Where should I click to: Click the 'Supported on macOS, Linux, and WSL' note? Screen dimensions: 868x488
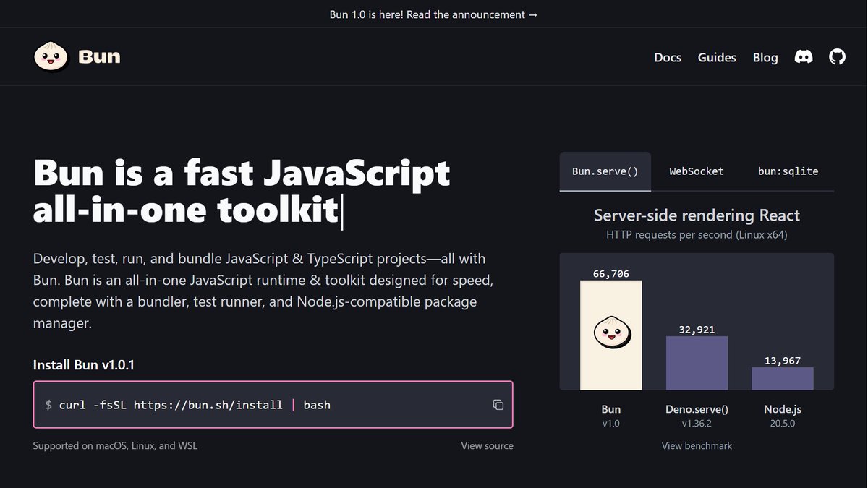click(x=115, y=445)
